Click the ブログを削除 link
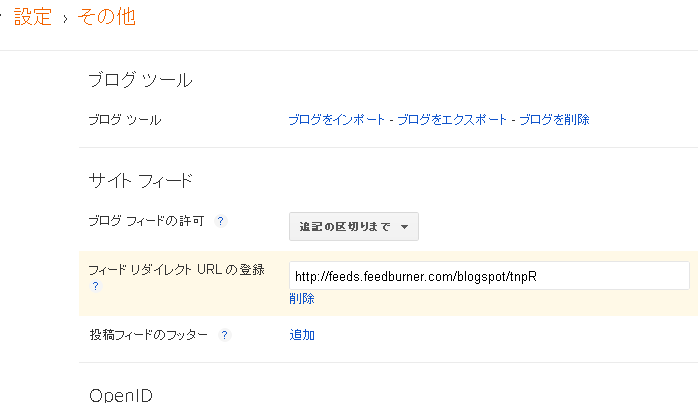 (x=554, y=120)
